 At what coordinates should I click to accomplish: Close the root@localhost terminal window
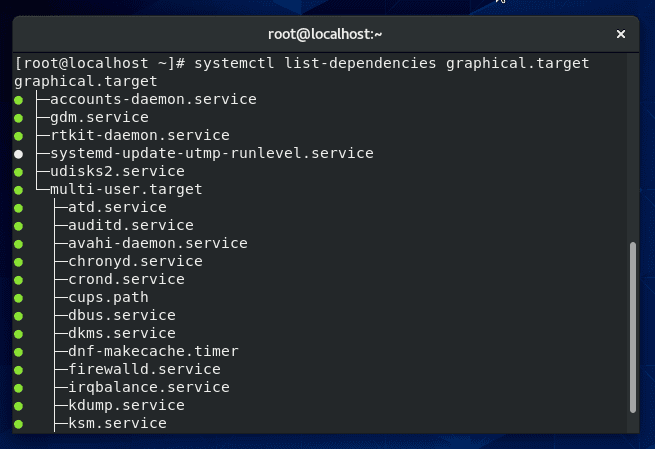click(621, 34)
